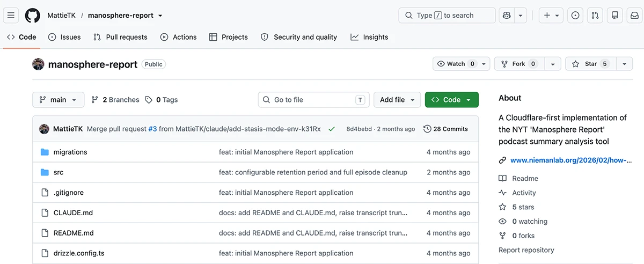Open the MattieTK owner link in header
Screen dimensions: 644x264
pos(61,16)
